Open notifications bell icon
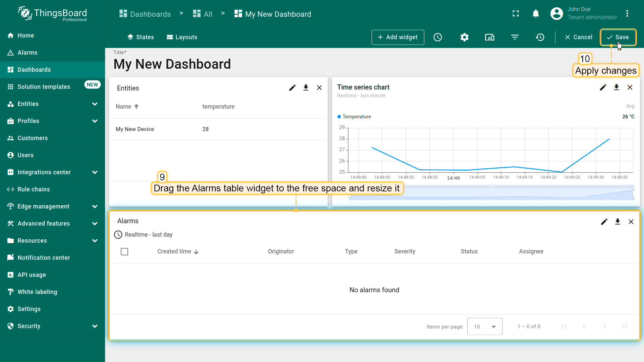This screenshot has width=644, height=362. (536, 13)
